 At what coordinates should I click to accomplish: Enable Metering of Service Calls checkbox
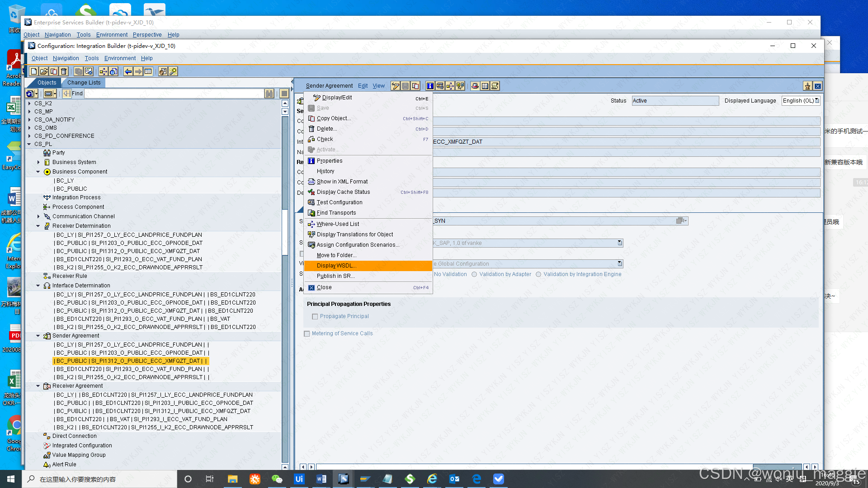click(307, 334)
